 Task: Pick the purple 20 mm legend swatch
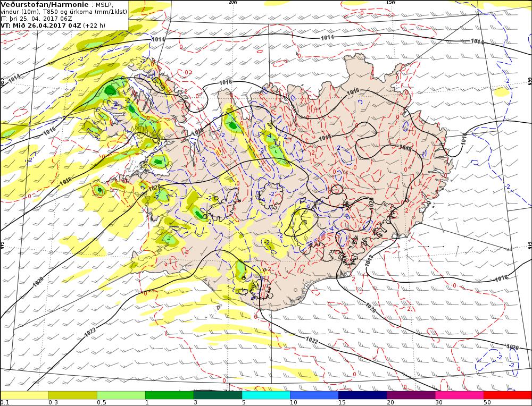pyautogui.click(x=411, y=395)
